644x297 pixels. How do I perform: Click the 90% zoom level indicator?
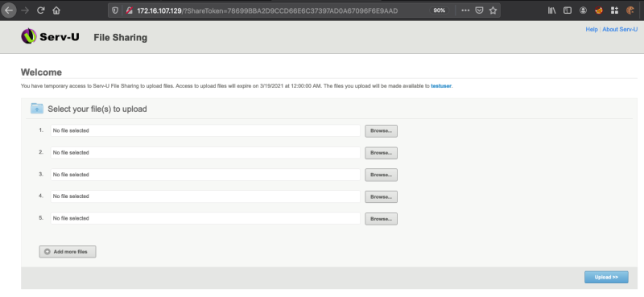pyautogui.click(x=440, y=10)
